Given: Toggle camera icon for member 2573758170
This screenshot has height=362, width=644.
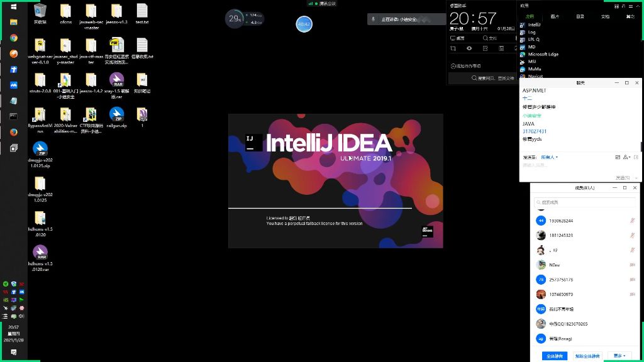Looking at the screenshot, I should (633, 280).
